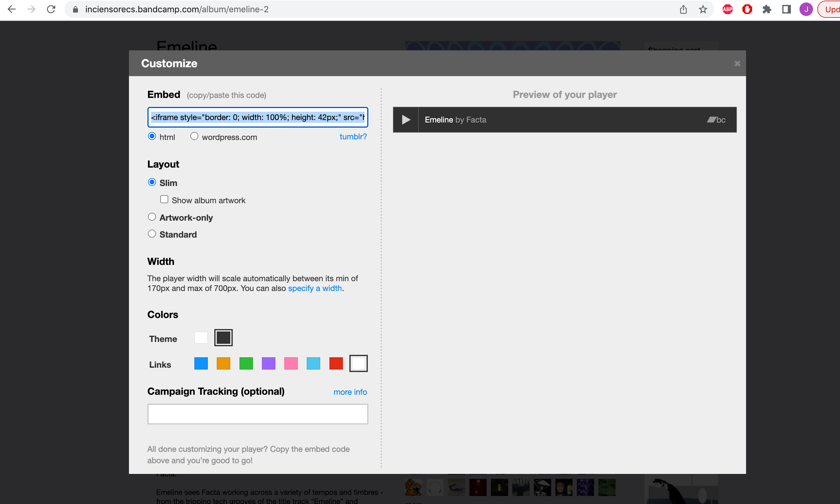This screenshot has height=504, width=840.
Task: Choose the Artwork-only layout
Action: pos(152,217)
